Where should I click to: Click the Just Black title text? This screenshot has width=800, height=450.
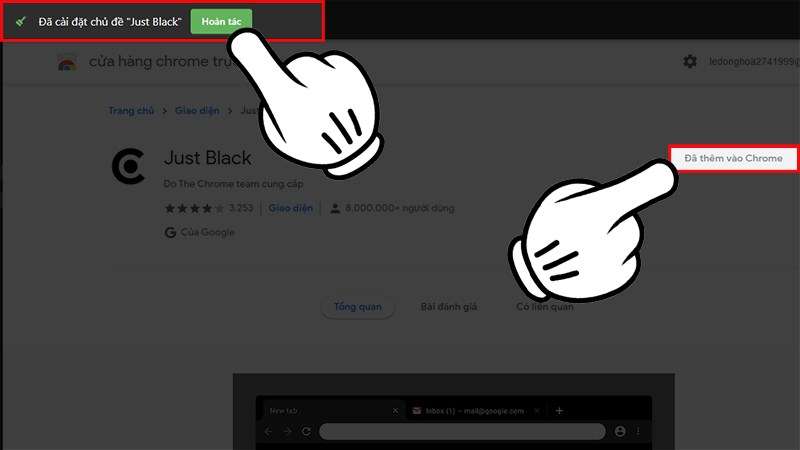click(208, 158)
